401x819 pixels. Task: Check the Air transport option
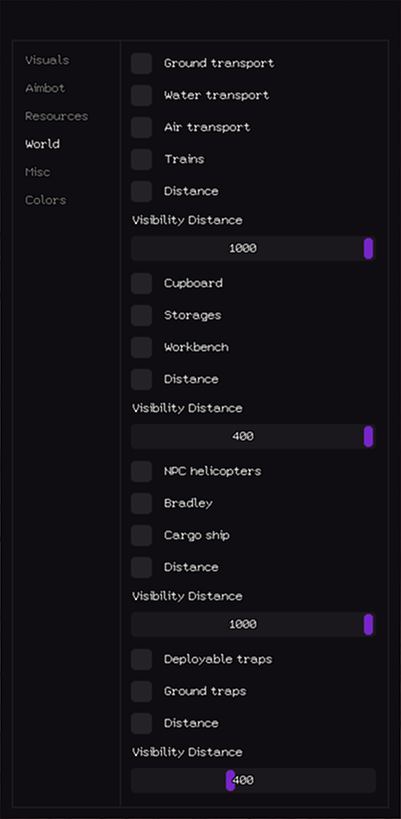point(141,127)
